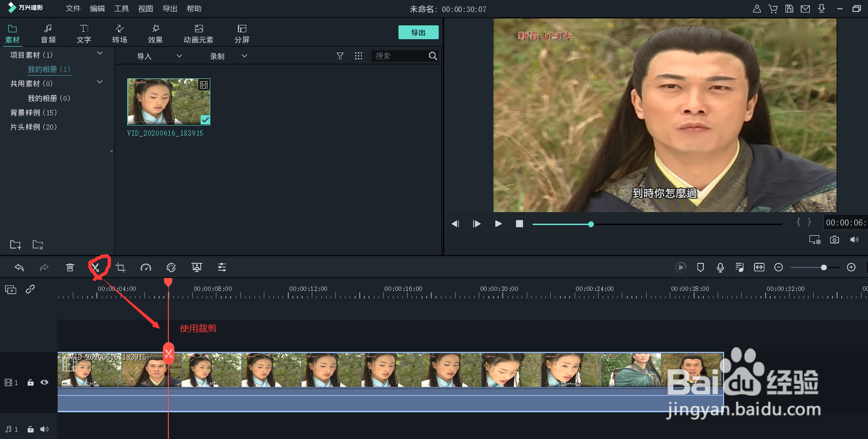Open the mail messages icon
The image size is (868, 439).
805,9
